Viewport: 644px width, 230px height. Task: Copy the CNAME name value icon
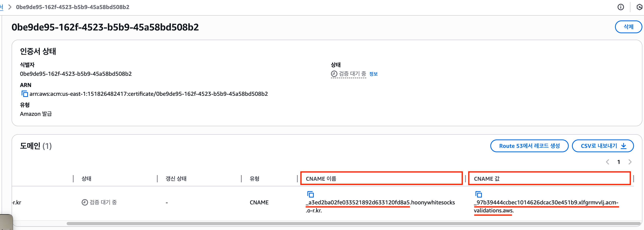[310, 194]
